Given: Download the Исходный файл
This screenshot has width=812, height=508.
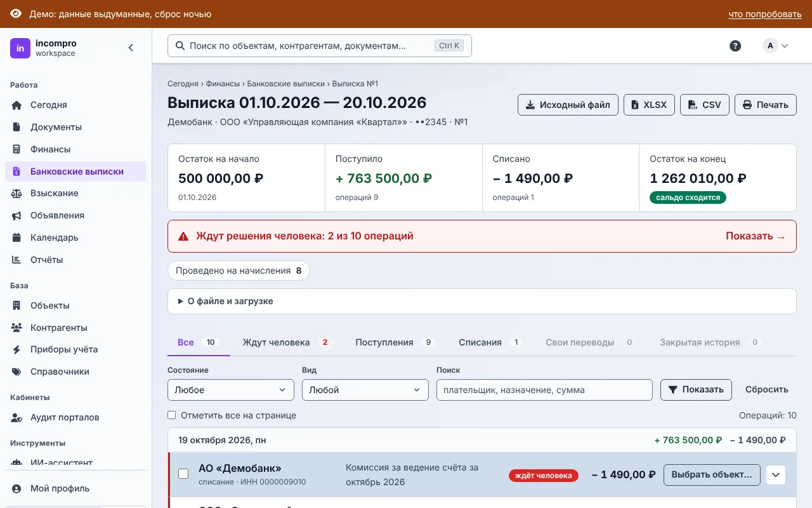Looking at the screenshot, I should pos(568,105).
